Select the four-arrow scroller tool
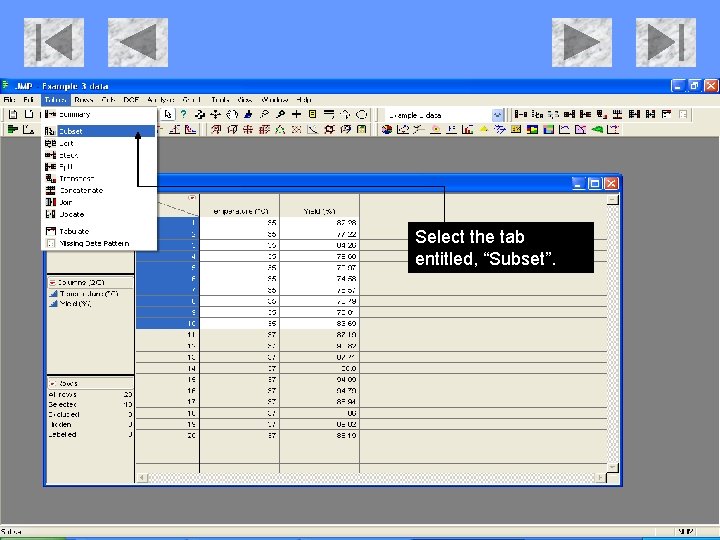This screenshot has height=540, width=720. 215,114
